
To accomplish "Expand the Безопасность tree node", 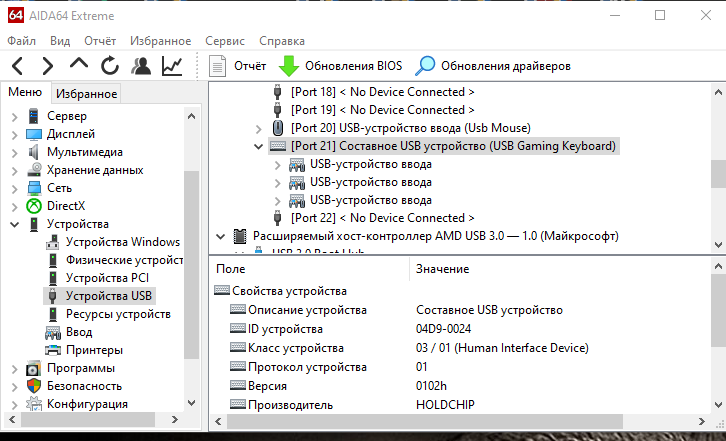I will [14, 387].
